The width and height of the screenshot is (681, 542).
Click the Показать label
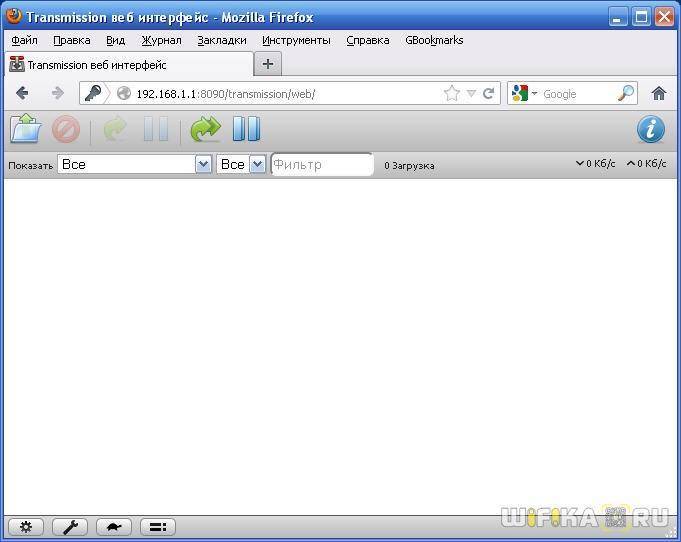(30, 165)
